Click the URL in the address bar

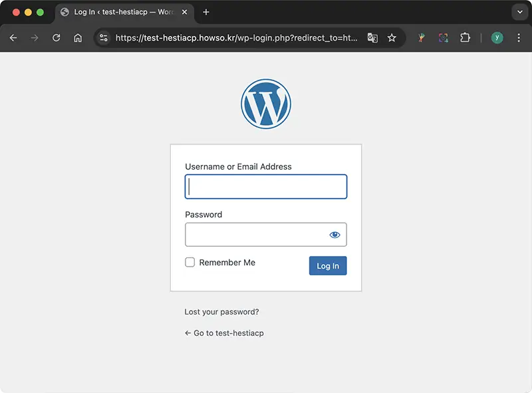[x=237, y=38]
